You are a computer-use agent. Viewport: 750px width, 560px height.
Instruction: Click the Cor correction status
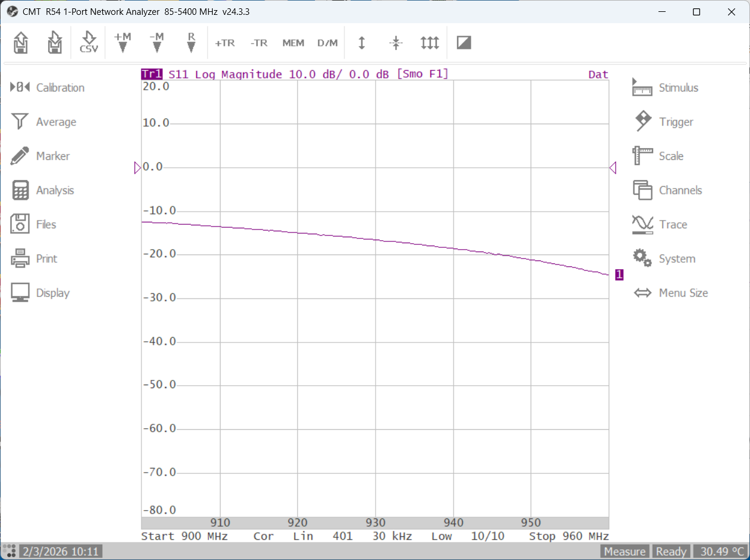click(x=263, y=536)
